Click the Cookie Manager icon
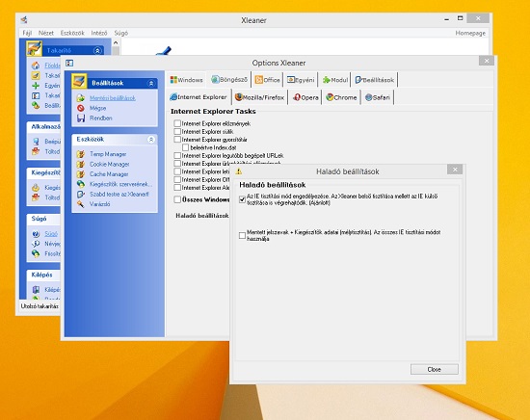 (x=80, y=164)
